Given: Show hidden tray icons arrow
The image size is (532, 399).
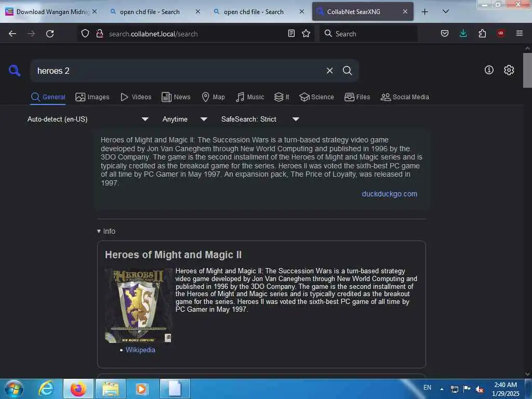Looking at the screenshot, I should pyautogui.click(x=442, y=389).
